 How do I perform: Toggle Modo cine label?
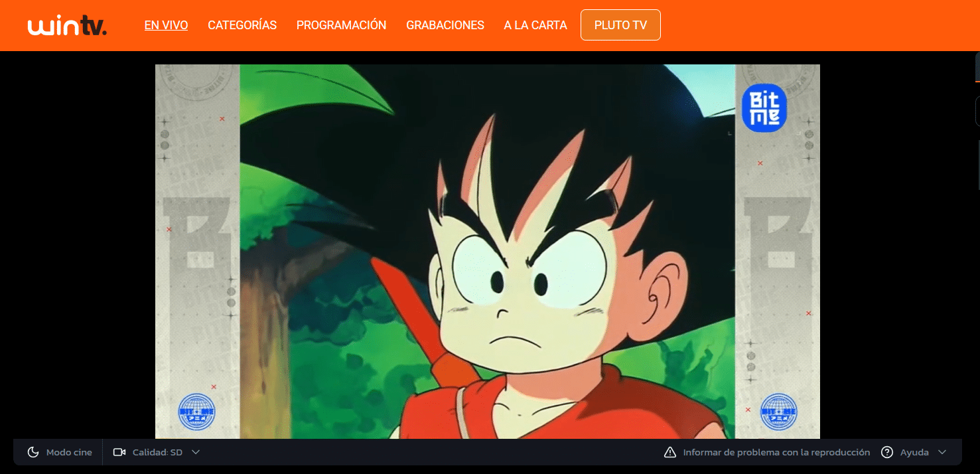coord(69,452)
